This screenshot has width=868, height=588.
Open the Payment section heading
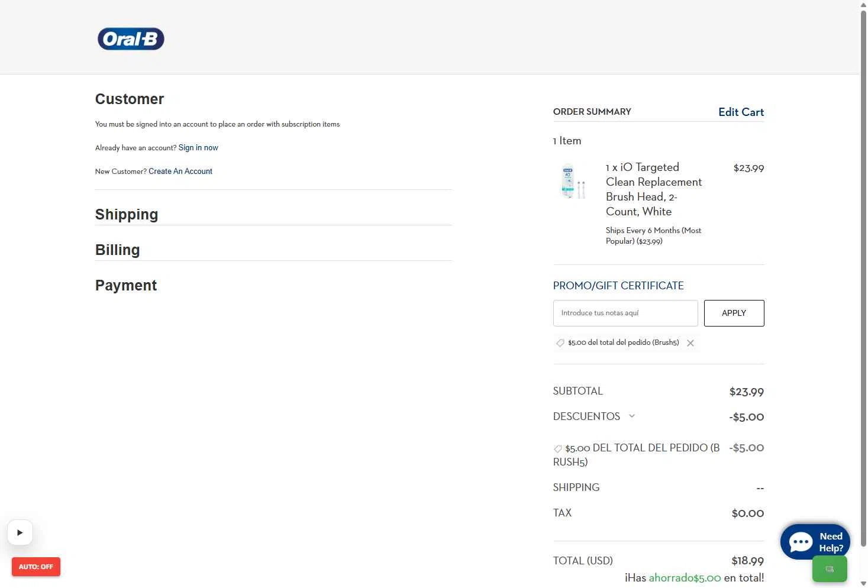(126, 285)
